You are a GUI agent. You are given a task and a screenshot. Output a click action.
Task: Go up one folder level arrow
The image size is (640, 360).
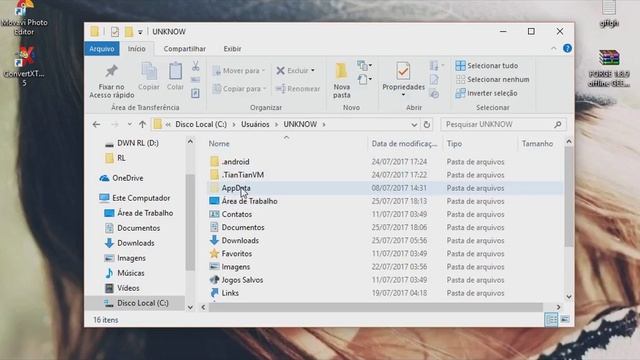[142, 124]
